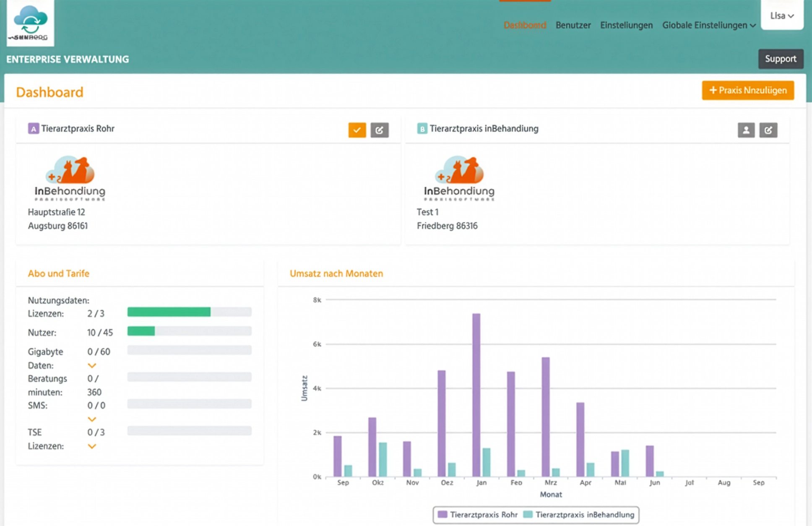The height and width of the screenshot is (526, 812).
Task: Click edit icon for Tierarztpraxis inBehandlung
Action: (x=768, y=130)
